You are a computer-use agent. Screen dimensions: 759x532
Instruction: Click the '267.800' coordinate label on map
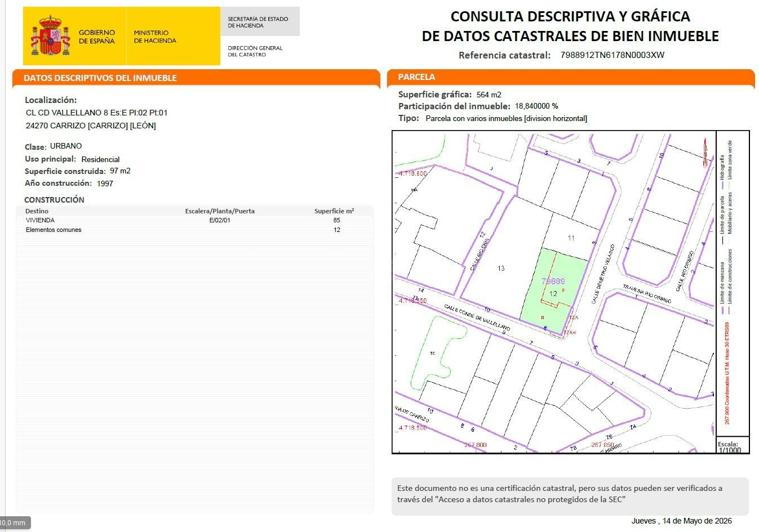(476, 445)
